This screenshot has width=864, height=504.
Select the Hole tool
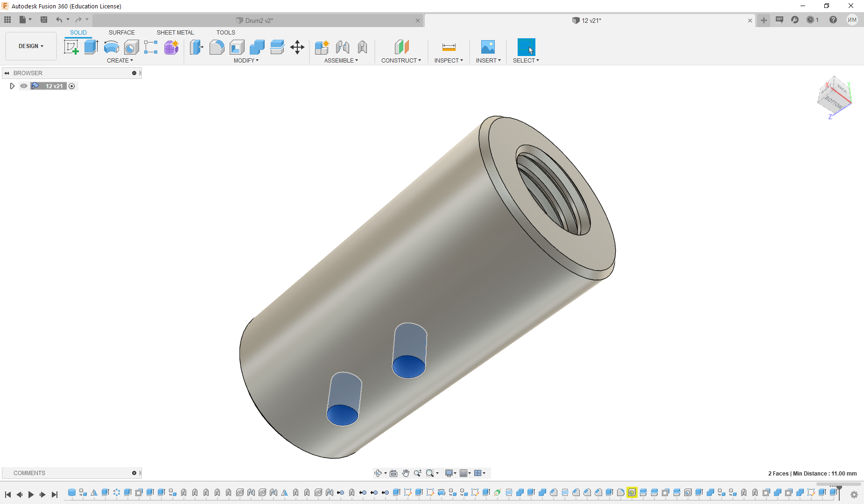coord(131,47)
